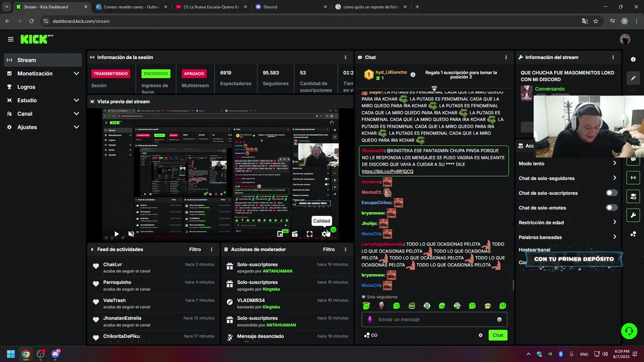Collapse the chat leaderboard arrow under the banner

tap(434, 88)
